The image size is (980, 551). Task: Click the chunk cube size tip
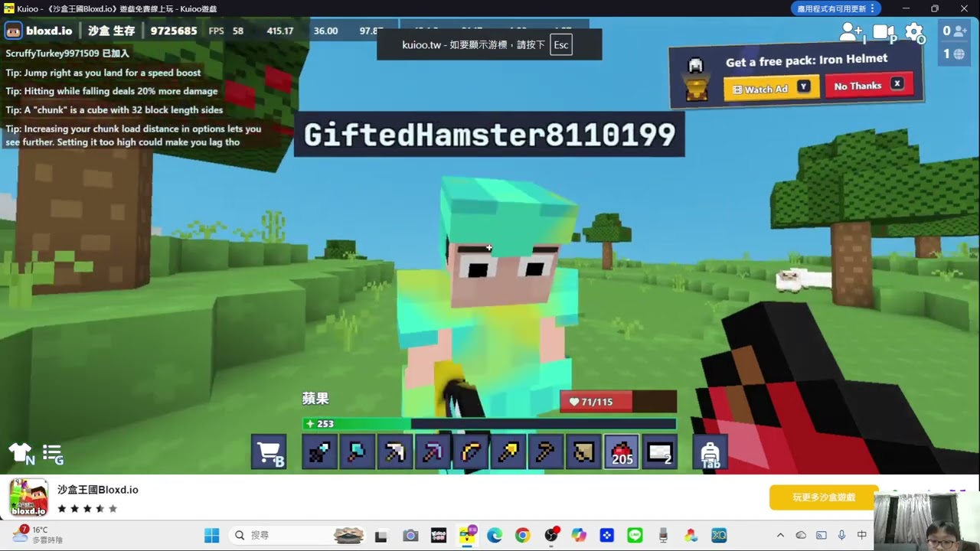[114, 109]
